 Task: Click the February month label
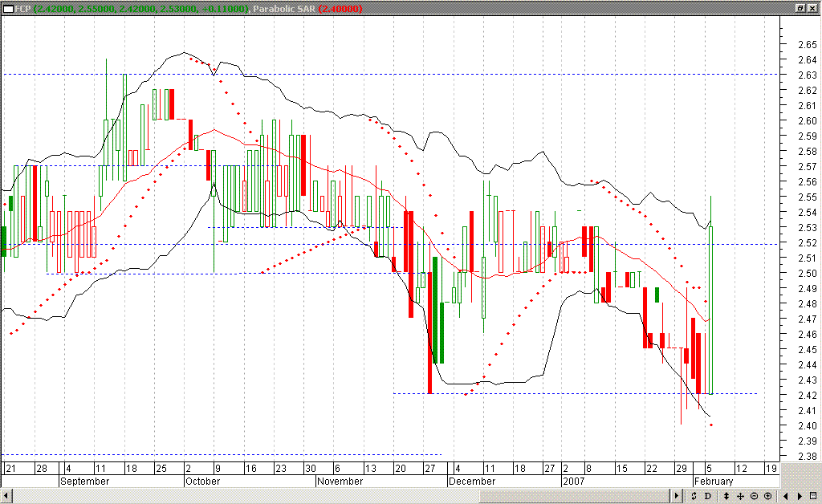pyautogui.click(x=714, y=482)
